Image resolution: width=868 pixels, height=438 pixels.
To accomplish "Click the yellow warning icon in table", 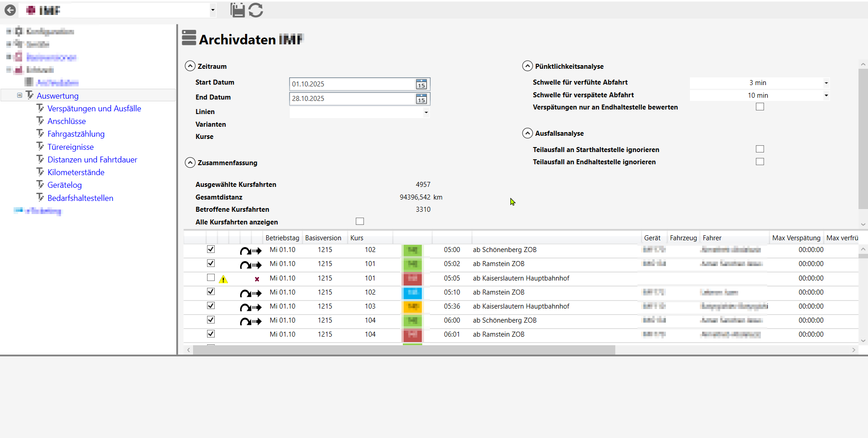I will pos(223,279).
